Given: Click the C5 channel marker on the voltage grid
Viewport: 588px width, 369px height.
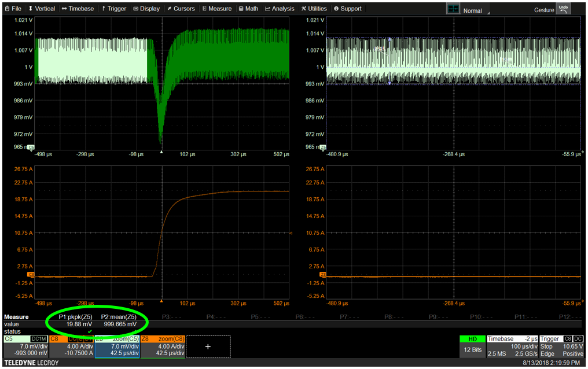Looking at the screenshot, I should tap(31, 147).
